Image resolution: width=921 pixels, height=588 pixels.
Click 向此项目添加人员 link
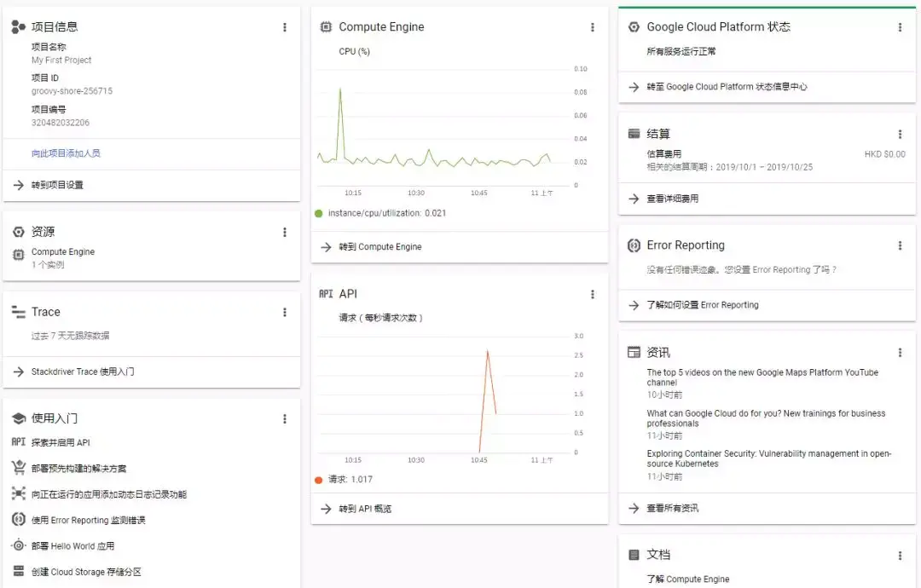coord(66,153)
